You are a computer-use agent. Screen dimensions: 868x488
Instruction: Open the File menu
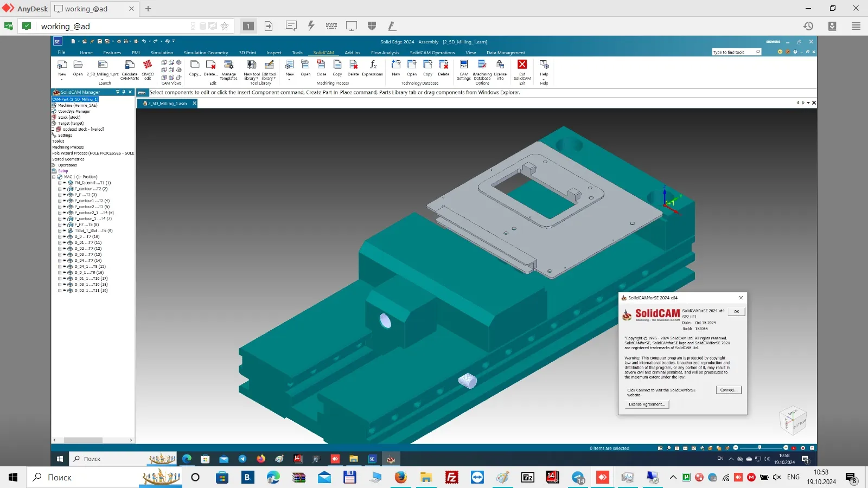[x=61, y=53]
